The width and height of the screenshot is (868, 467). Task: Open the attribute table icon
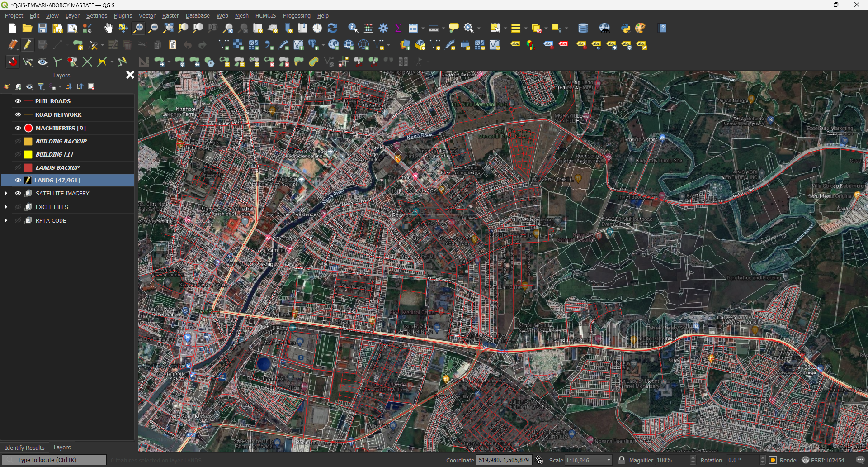(413, 28)
